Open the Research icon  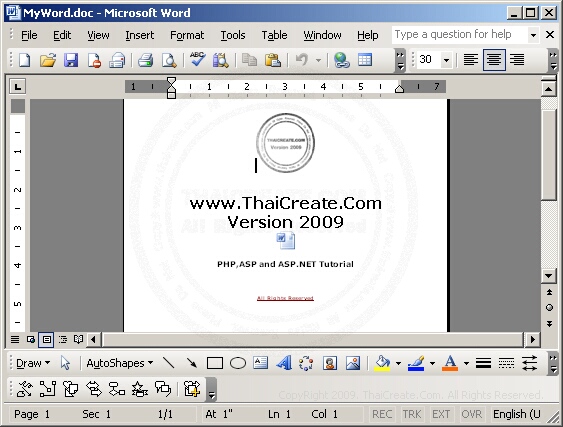click(220, 60)
